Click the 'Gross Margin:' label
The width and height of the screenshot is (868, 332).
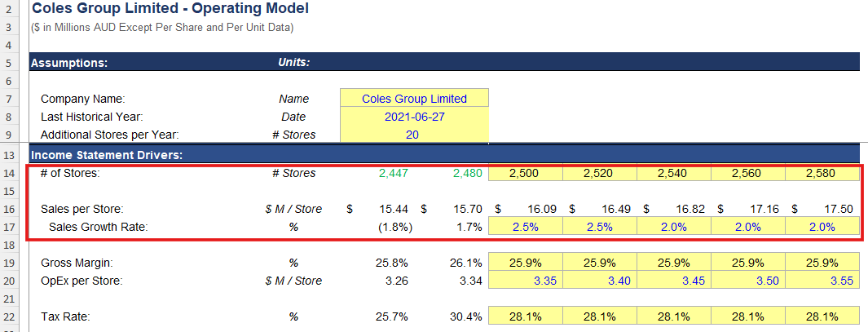(77, 263)
